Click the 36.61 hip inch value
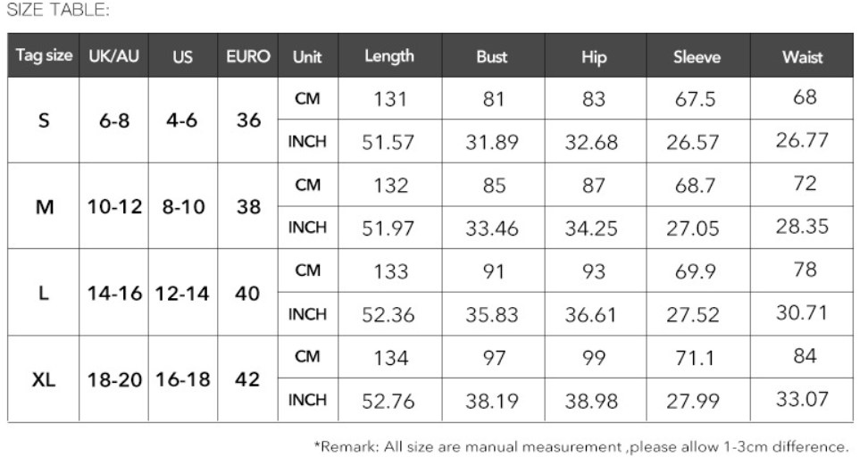Viewport: 868px width, 465px height. (x=590, y=314)
